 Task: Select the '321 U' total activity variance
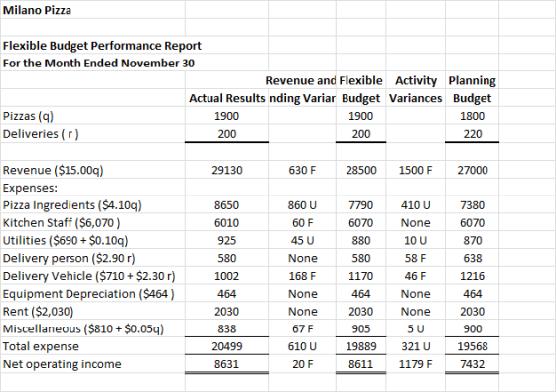(416, 346)
